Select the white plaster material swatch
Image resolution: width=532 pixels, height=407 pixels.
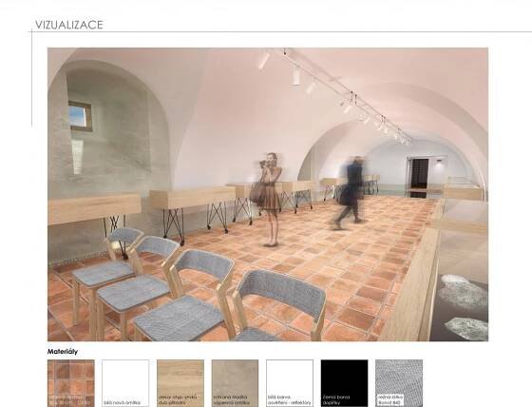(125, 383)
